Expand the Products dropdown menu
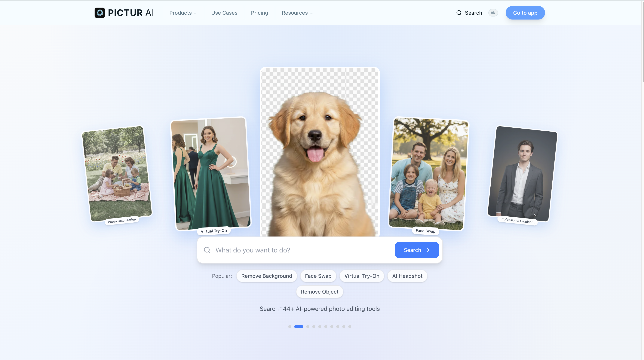The image size is (644, 360). click(x=183, y=13)
